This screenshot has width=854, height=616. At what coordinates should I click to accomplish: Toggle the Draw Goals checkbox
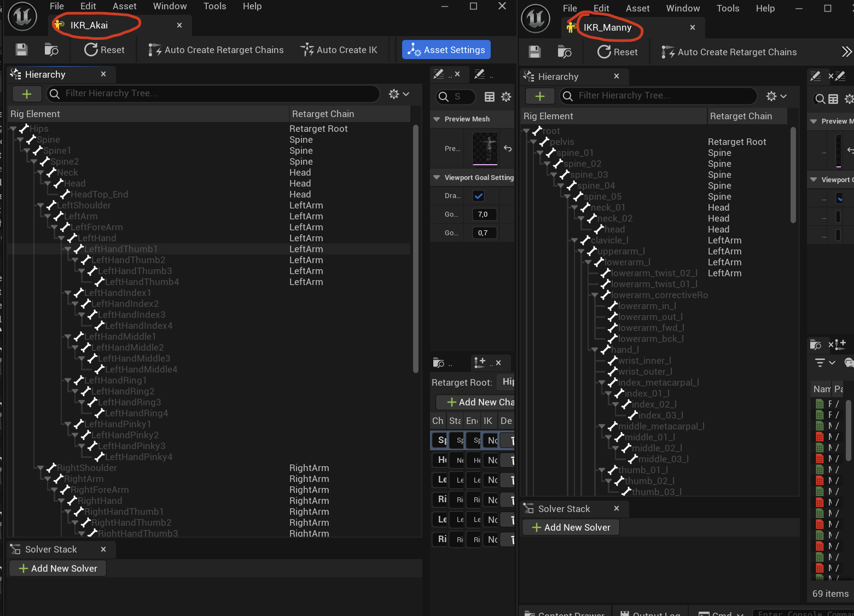click(478, 196)
